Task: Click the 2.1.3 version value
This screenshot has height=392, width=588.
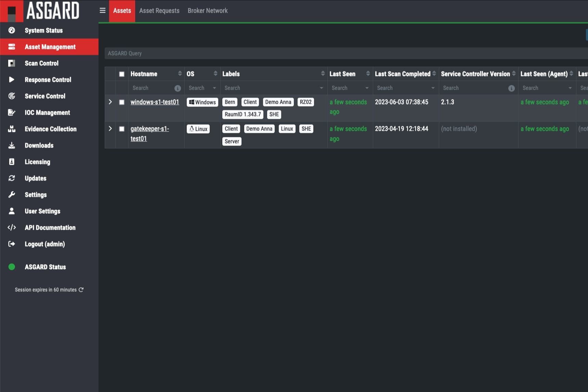Action: (447, 102)
